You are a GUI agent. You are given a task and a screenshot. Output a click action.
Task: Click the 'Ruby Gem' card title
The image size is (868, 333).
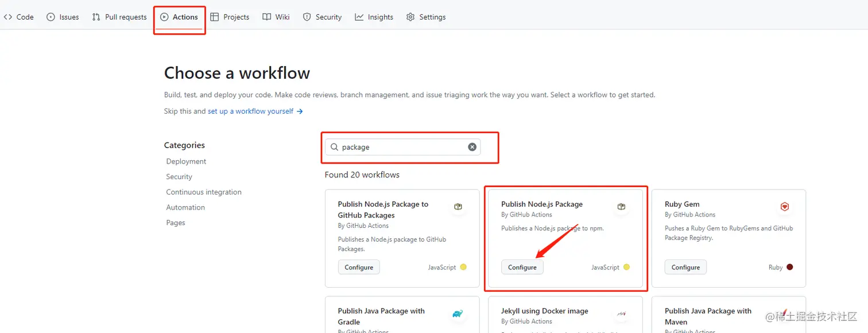682,204
